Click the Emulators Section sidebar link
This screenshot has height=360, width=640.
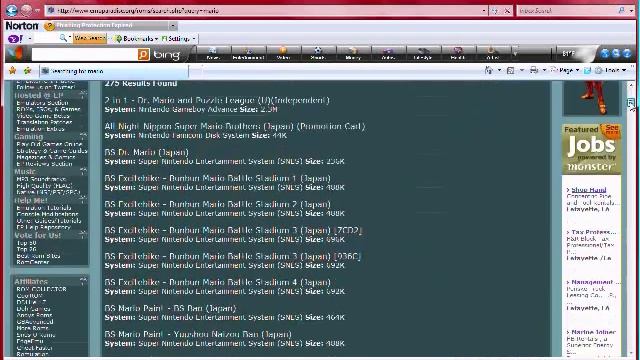(x=42, y=103)
